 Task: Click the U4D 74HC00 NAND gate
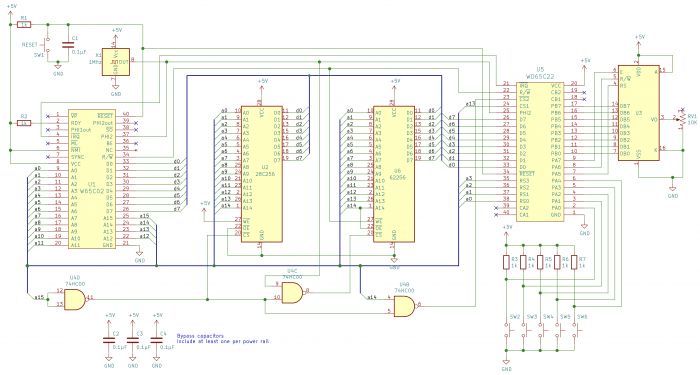(x=75, y=300)
